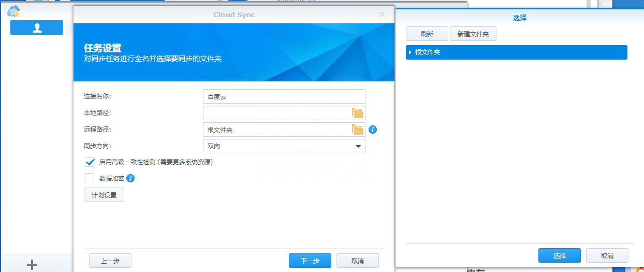This screenshot has height=272, width=644.
Task: Click 刷新 in folder chooser
Action: 427,34
